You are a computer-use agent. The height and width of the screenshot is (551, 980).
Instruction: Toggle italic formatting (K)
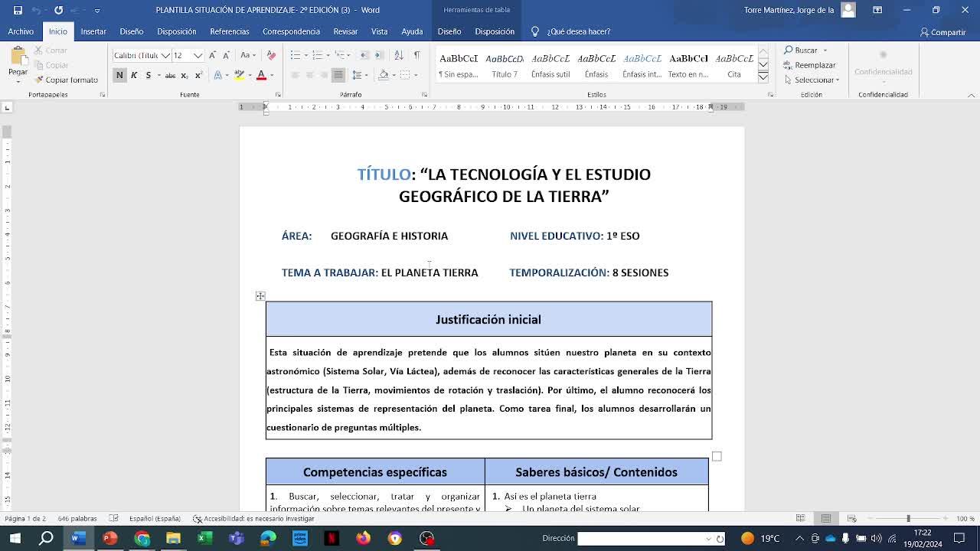pyautogui.click(x=134, y=75)
